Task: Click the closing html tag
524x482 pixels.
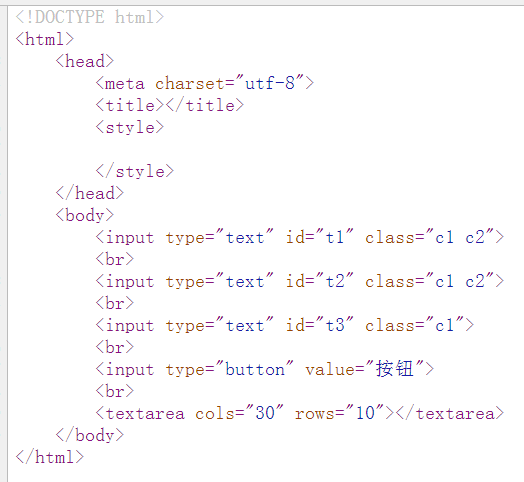Action: tap(49, 457)
